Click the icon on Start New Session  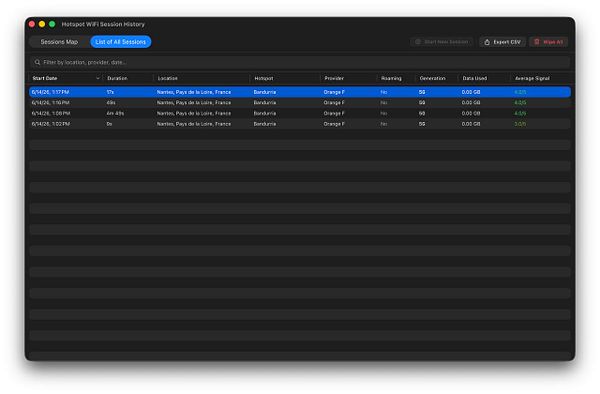(418, 42)
